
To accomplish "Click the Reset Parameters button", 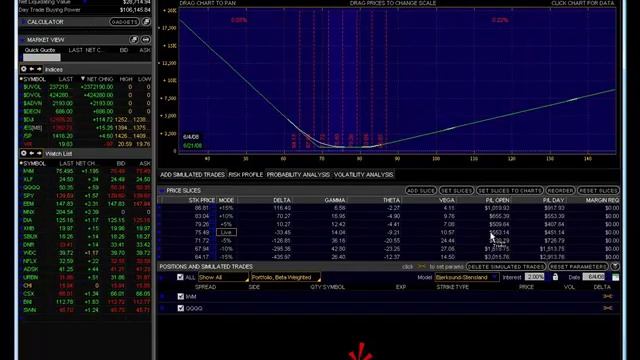I will pyautogui.click(x=578, y=267).
